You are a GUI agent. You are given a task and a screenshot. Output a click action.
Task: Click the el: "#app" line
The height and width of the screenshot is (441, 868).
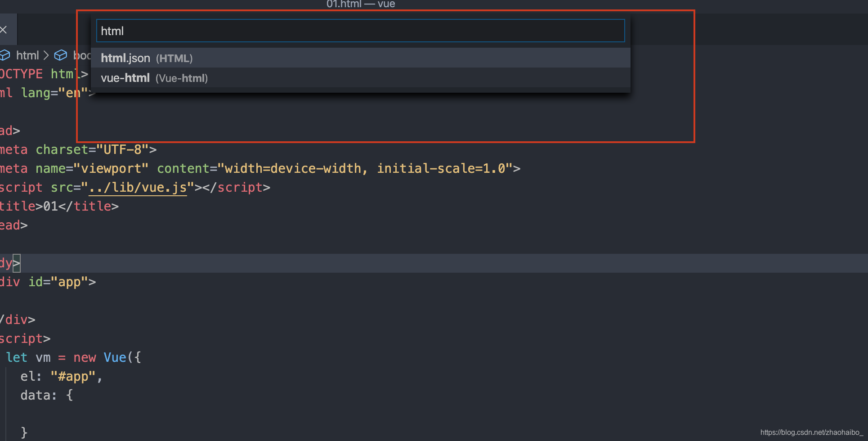pos(61,376)
